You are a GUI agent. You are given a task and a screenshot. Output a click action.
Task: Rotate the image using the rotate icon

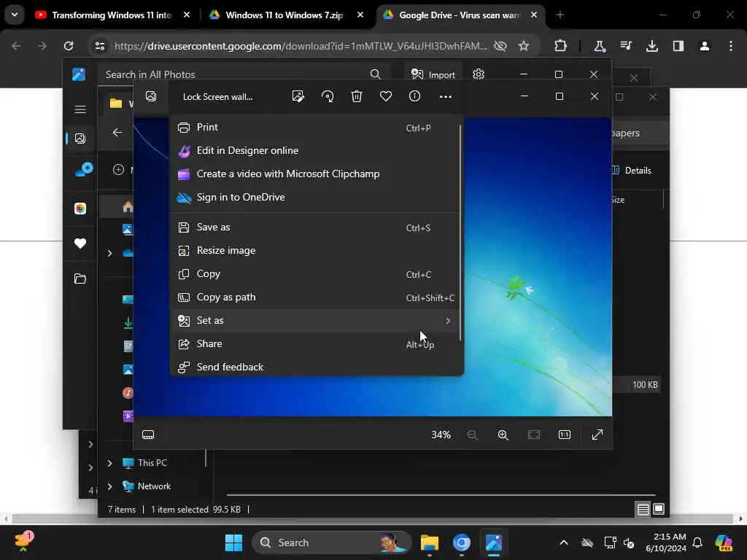[328, 97]
